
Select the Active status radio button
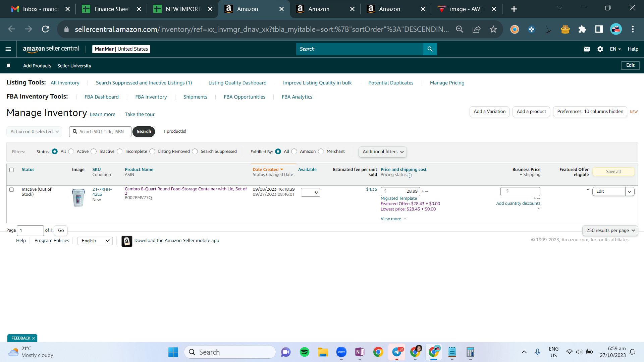coord(71,152)
